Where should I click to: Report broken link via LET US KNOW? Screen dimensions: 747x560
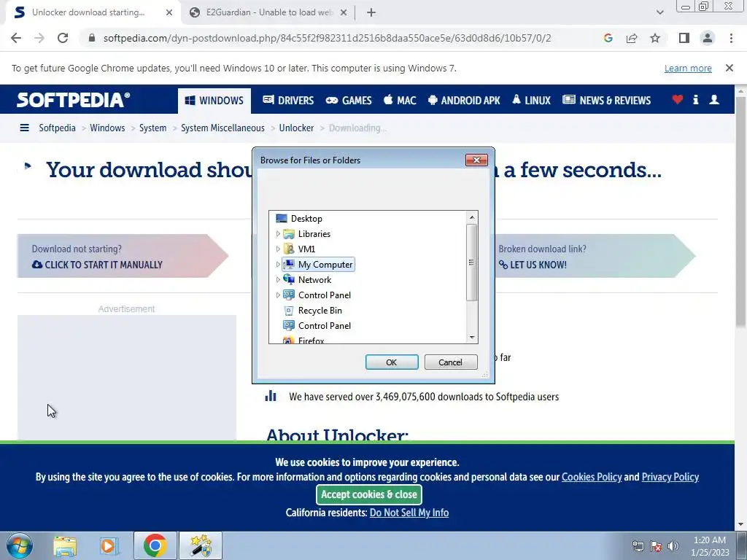point(533,265)
